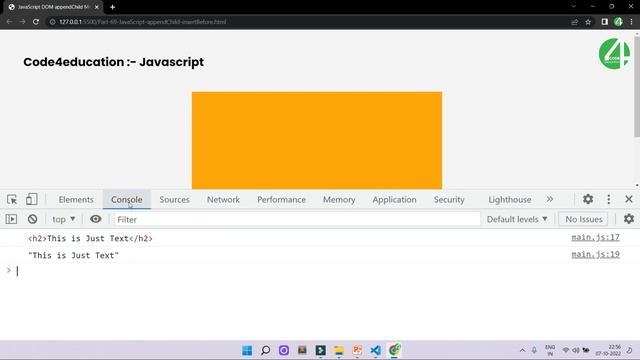The height and width of the screenshot is (360, 640).
Task: Click the Code4education :- Javascript heading
Action: click(x=113, y=62)
